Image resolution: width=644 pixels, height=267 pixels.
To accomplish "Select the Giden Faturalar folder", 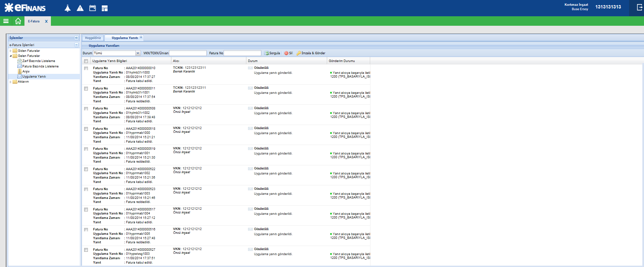I will 26,51.
